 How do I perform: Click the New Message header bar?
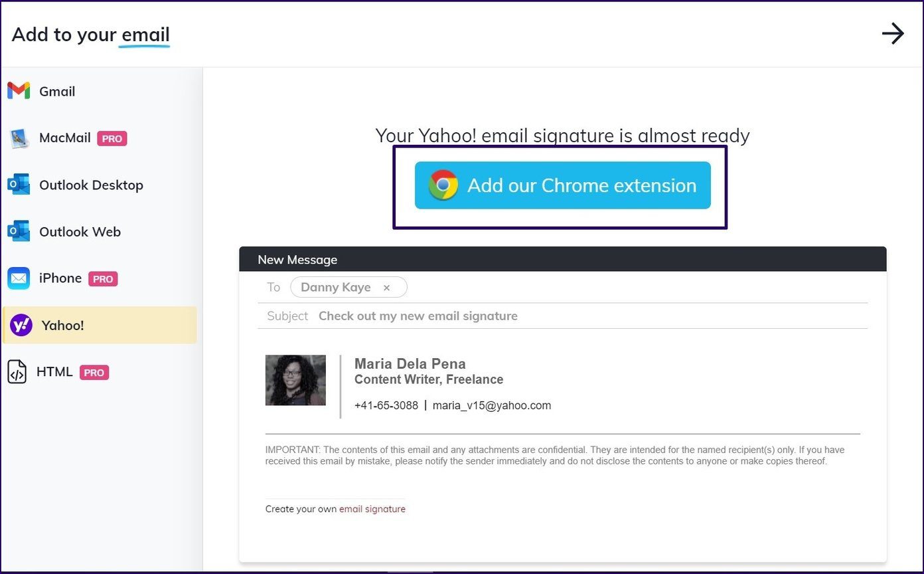pyautogui.click(x=563, y=259)
